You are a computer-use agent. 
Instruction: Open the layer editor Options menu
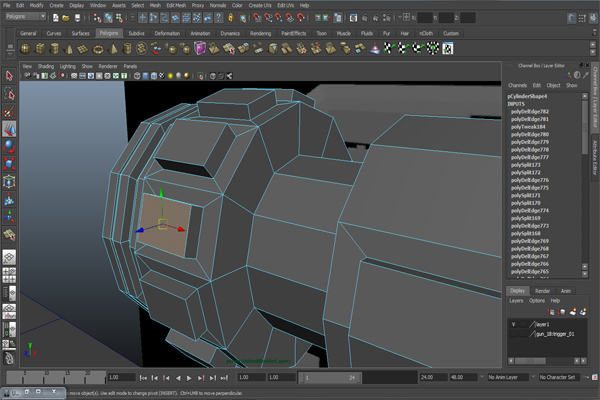537,301
